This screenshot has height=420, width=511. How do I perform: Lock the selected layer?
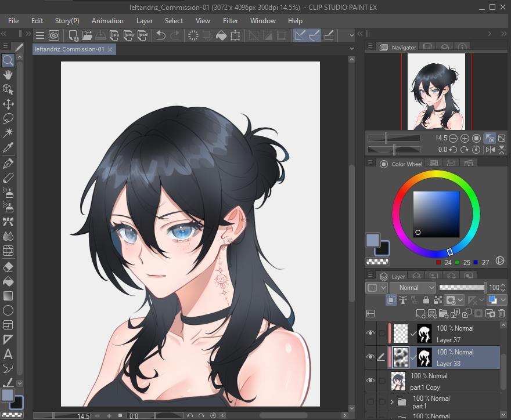tap(426, 299)
